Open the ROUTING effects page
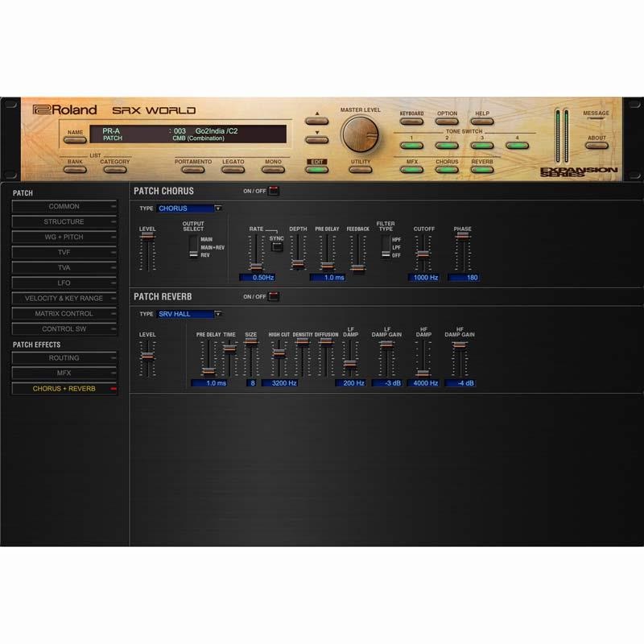644x644 pixels. (x=64, y=357)
